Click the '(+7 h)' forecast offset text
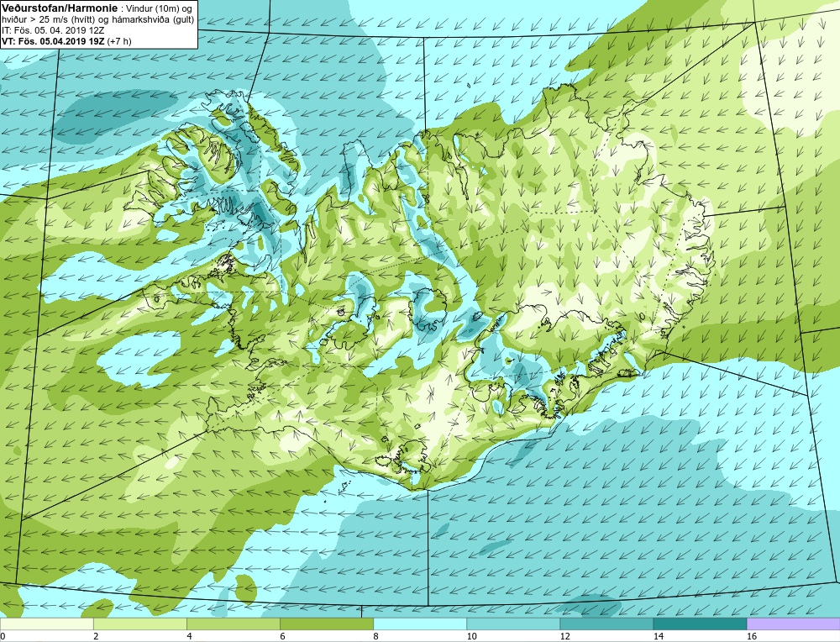This screenshot has width=840, height=642. tap(119, 41)
